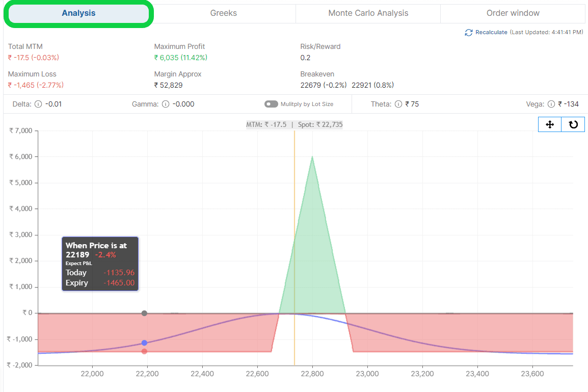Select the Analysis tab
Screen dimensions: 588x392
(x=78, y=13)
